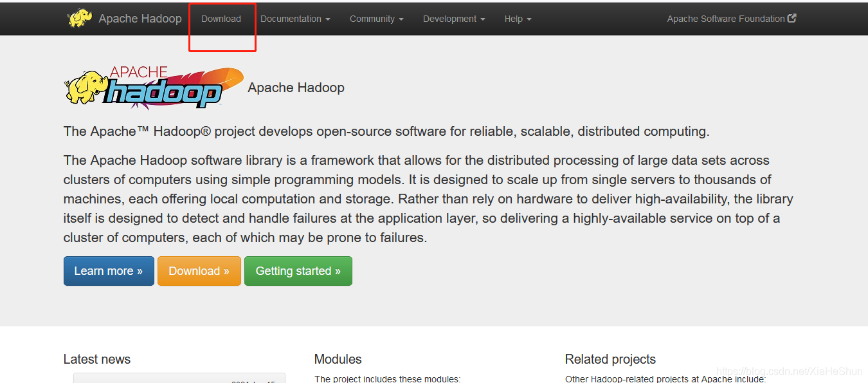Click the paragraph starting 'The Apache Hadoop software library'
The image size is (868, 383).
pos(428,199)
